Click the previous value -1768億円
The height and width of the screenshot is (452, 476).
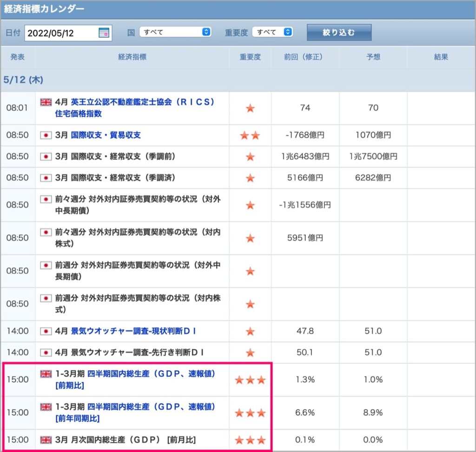[305, 135]
